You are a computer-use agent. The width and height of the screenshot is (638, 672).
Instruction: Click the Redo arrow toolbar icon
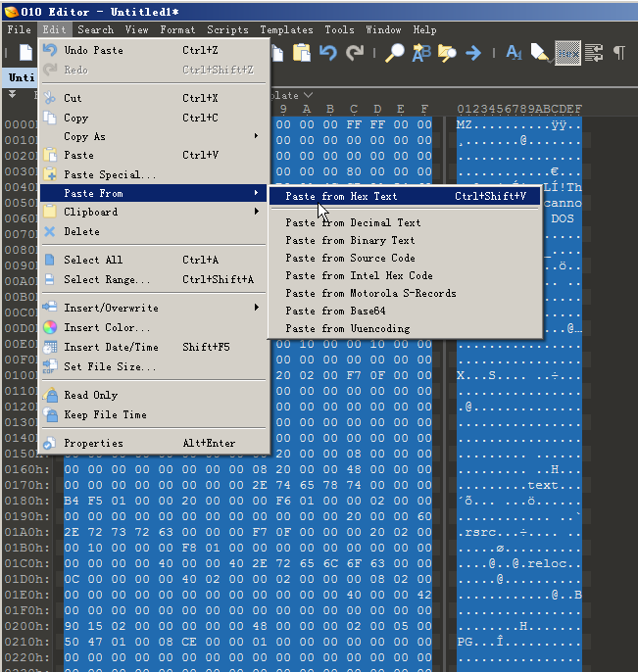(355, 53)
